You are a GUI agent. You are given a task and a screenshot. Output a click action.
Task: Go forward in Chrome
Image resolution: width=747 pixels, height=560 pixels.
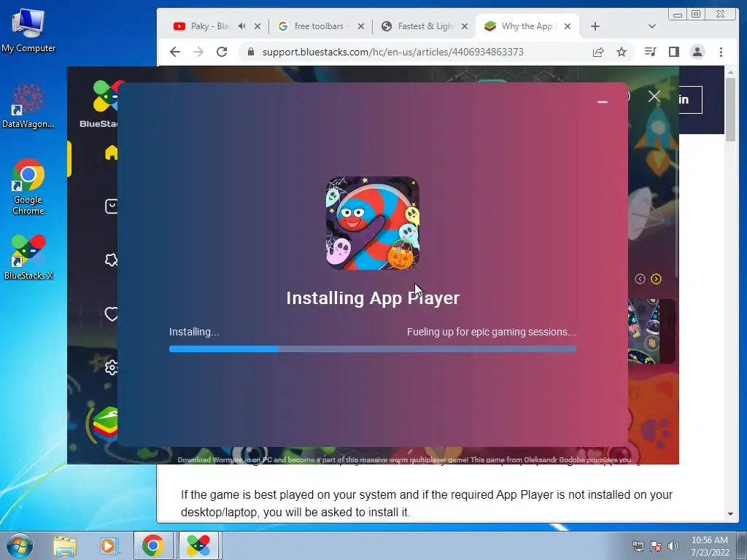click(x=198, y=52)
